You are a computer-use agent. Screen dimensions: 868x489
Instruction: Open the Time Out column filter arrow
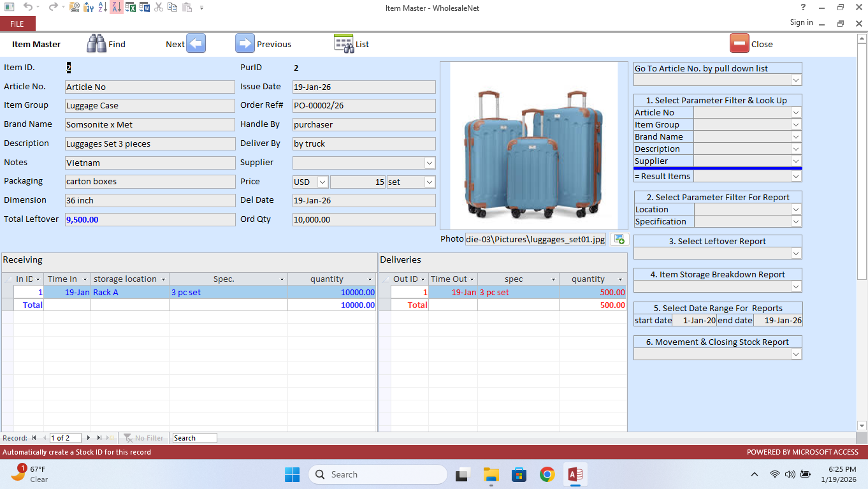tap(470, 279)
